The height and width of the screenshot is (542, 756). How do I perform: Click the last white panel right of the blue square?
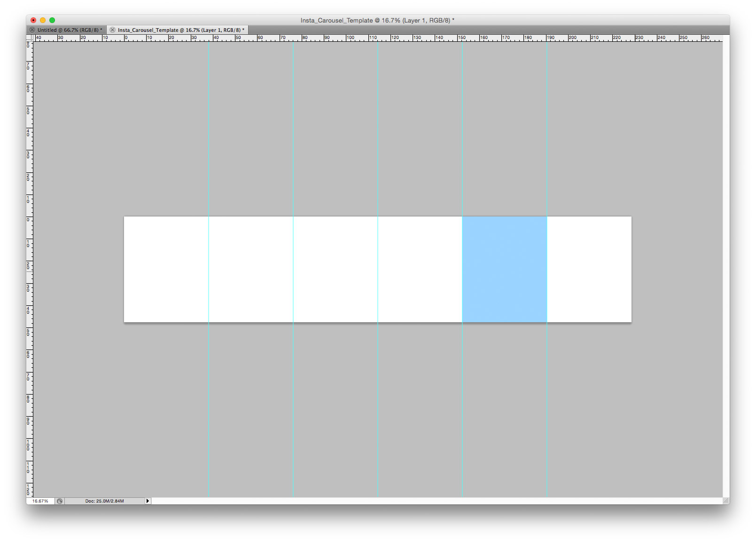589,269
